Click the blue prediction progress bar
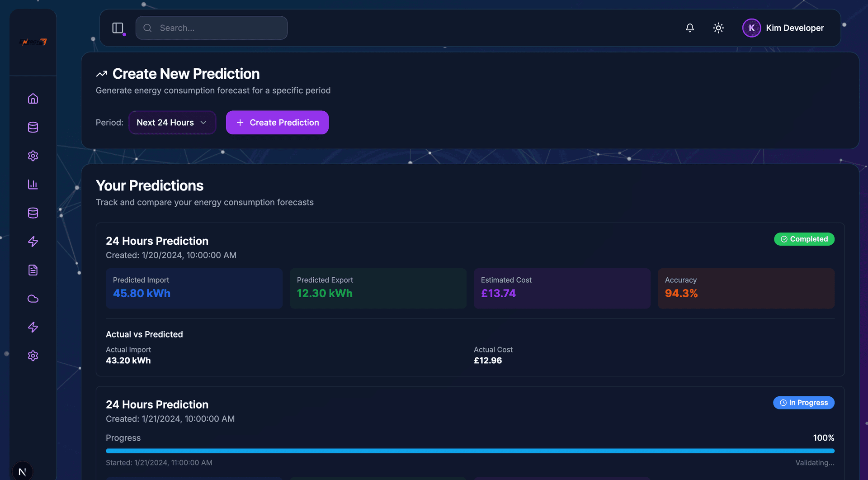 tap(470, 451)
